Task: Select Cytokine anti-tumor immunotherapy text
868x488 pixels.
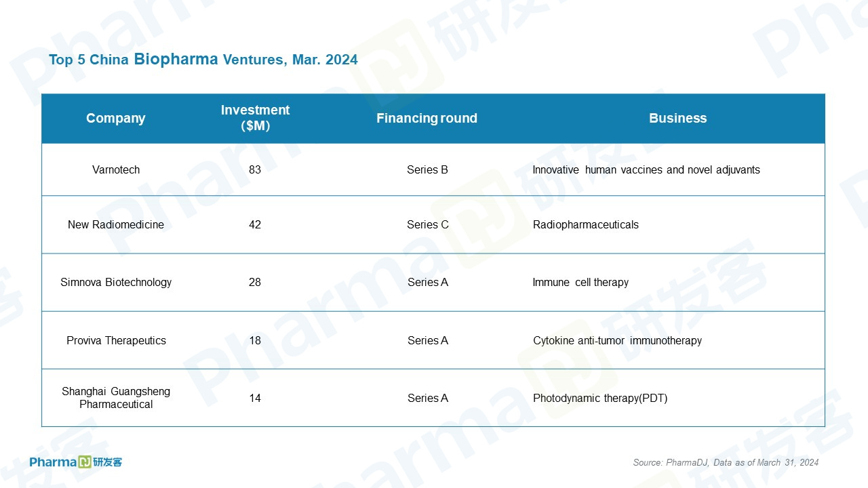Action: [x=617, y=340]
